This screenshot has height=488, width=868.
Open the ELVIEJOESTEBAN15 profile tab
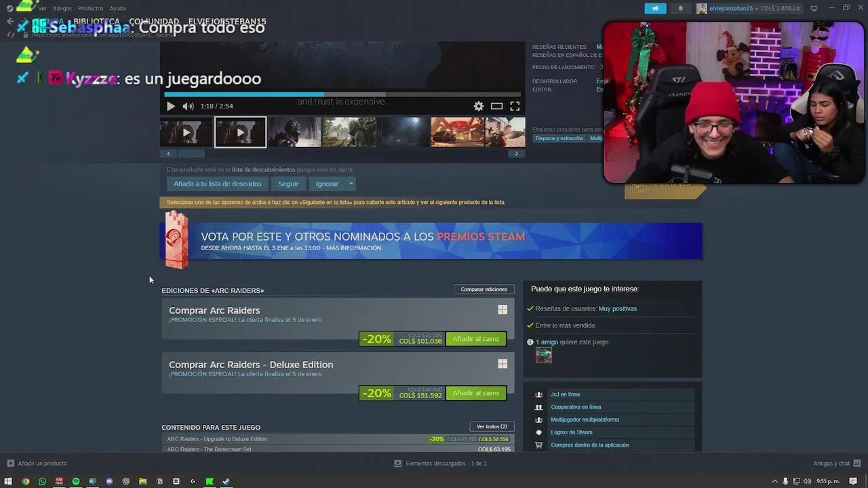coord(227,22)
